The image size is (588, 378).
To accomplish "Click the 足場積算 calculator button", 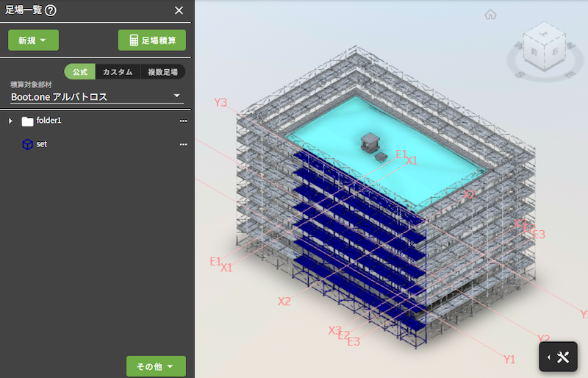I will click(x=151, y=40).
